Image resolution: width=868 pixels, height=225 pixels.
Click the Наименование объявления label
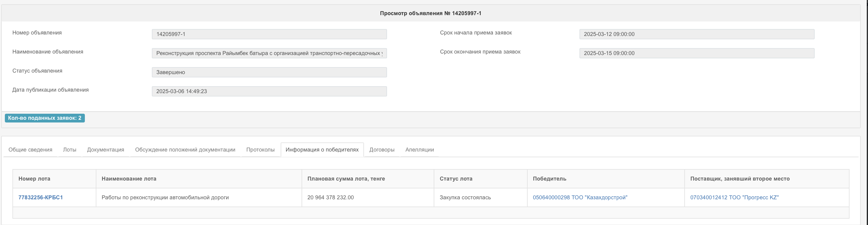(x=48, y=52)
